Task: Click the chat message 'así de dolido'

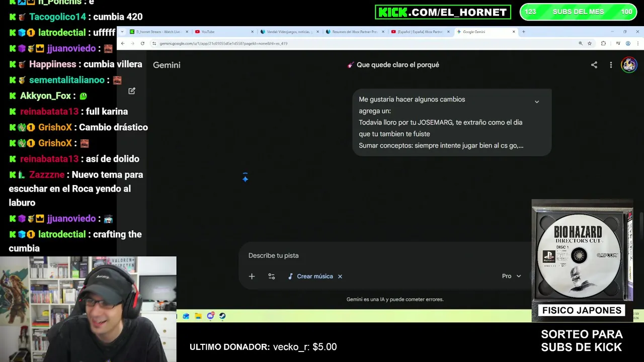Action: 112,159
